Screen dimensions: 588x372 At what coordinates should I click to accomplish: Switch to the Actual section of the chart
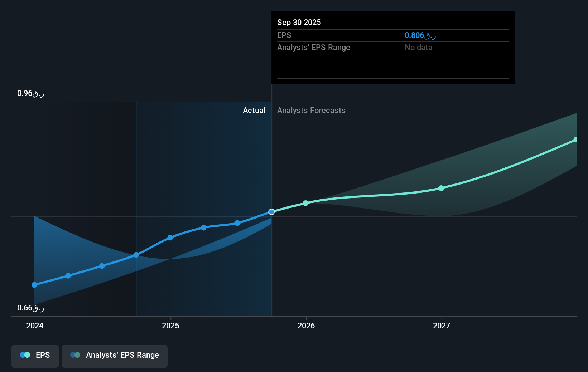254,110
